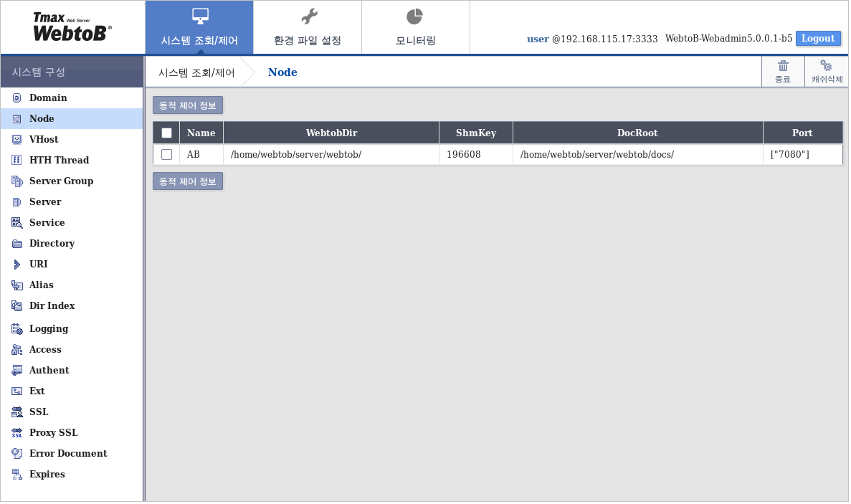Click the DocRoot column header

637,133
